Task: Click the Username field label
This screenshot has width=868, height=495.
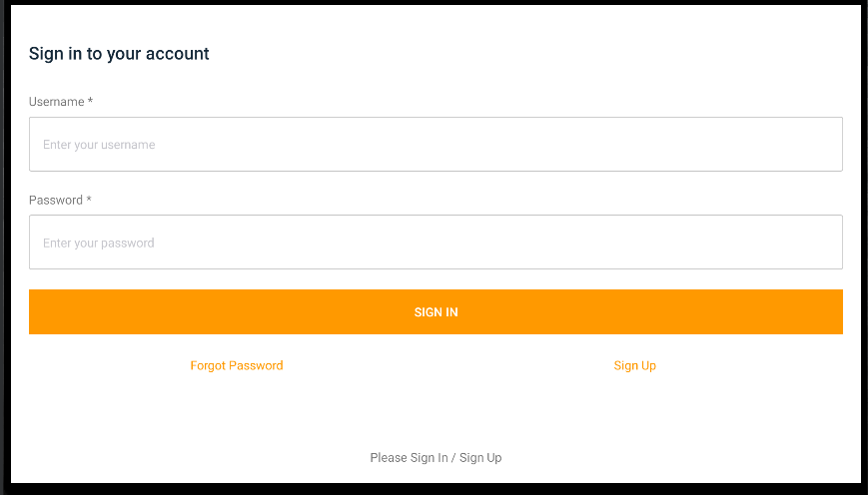Action: (x=57, y=102)
